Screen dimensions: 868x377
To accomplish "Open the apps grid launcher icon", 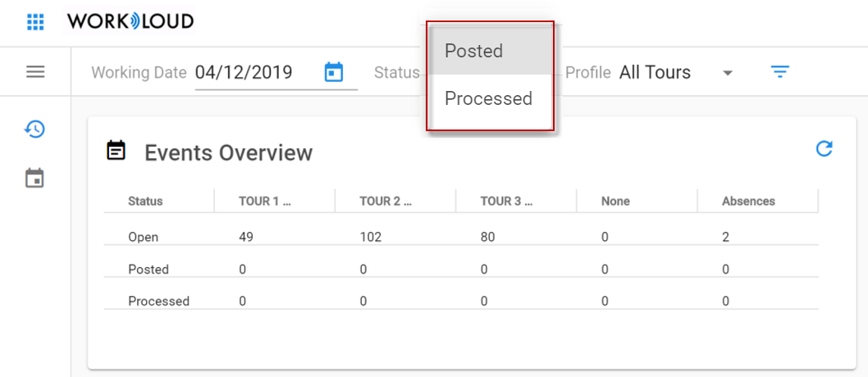I will click(35, 22).
